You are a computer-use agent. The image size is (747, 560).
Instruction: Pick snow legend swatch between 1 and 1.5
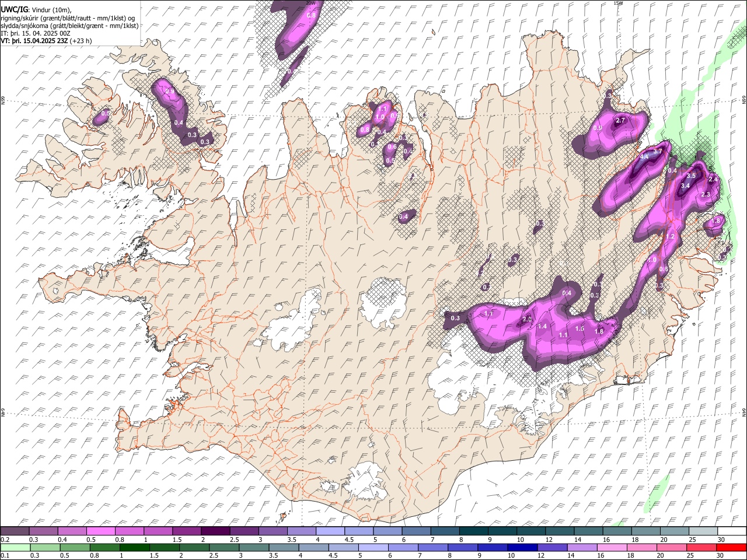pyautogui.click(x=158, y=531)
